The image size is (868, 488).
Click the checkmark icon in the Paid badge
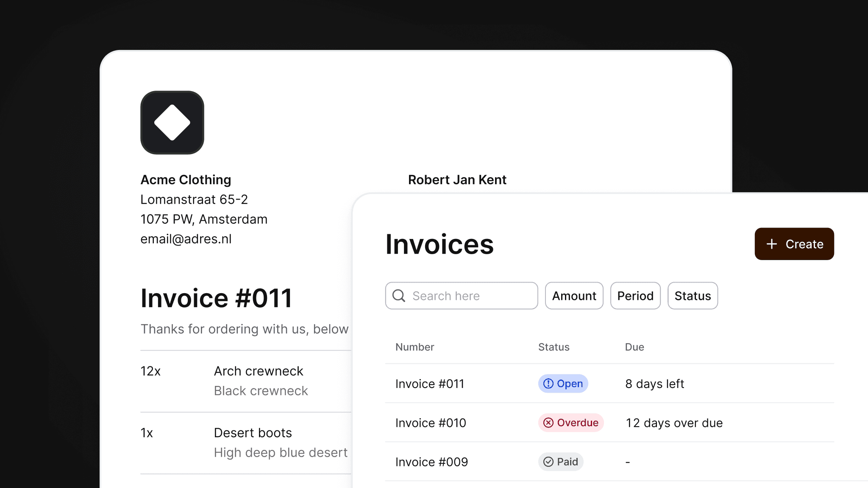point(548,462)
